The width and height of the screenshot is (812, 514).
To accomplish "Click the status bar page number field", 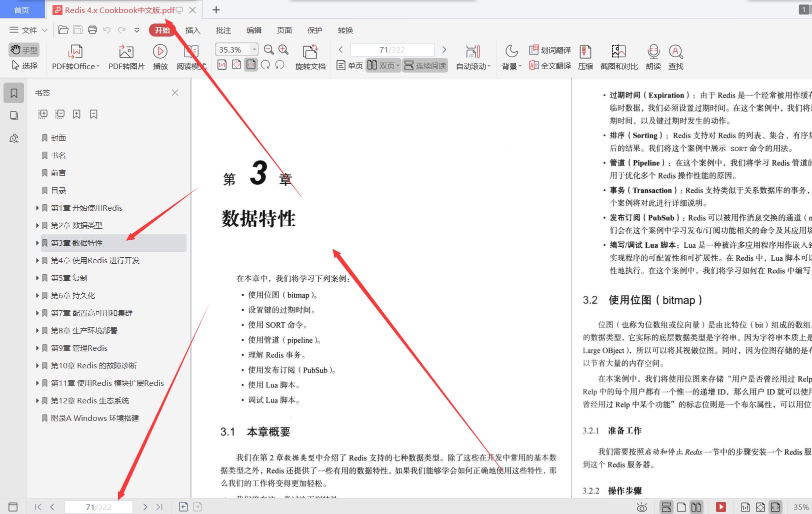I will pyautogui.click(x=98, y=507).
